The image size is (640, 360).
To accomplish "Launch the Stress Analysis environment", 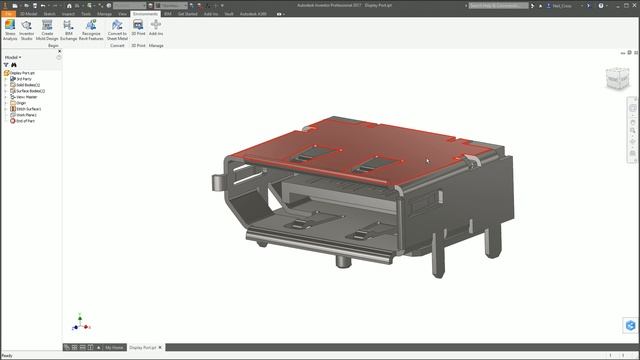I will click(10, 30).
